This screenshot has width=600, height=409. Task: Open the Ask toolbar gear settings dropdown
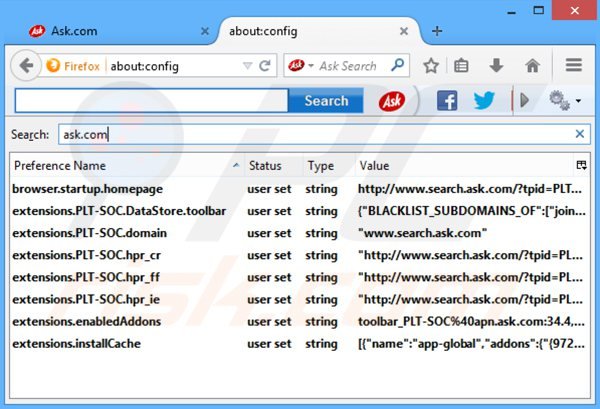coord(565,101)
